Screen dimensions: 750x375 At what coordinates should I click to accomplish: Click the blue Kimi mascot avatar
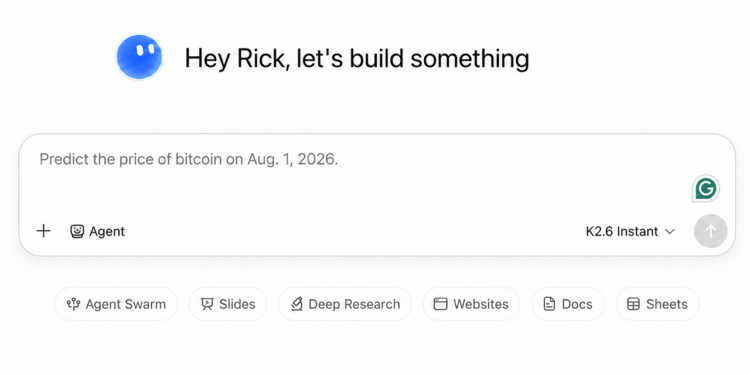click(x=139, y=57)
